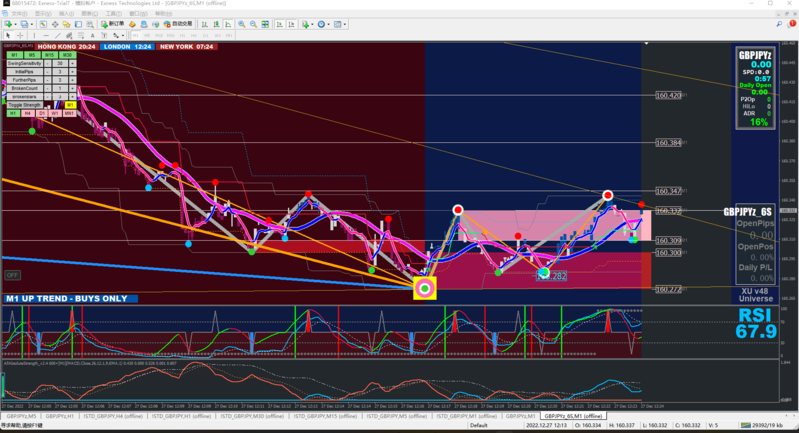Expand the indicators dropdown arrow
799x433 pixels.
(x=312, y=24)
